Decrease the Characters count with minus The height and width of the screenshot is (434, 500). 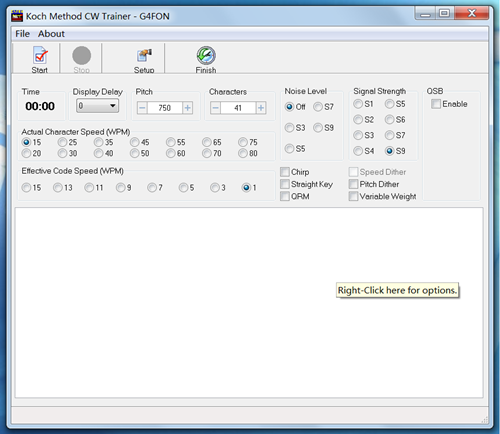(x=215, y=108)
